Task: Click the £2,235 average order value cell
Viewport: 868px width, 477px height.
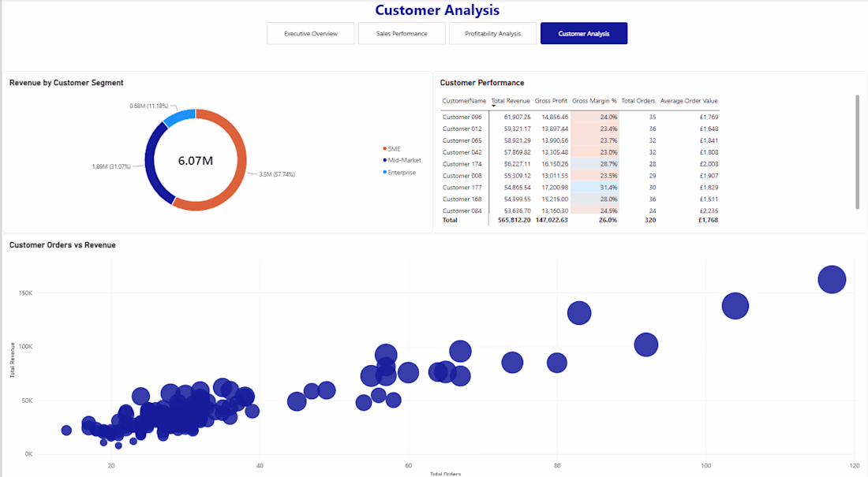Action: (x=709, y=211)
